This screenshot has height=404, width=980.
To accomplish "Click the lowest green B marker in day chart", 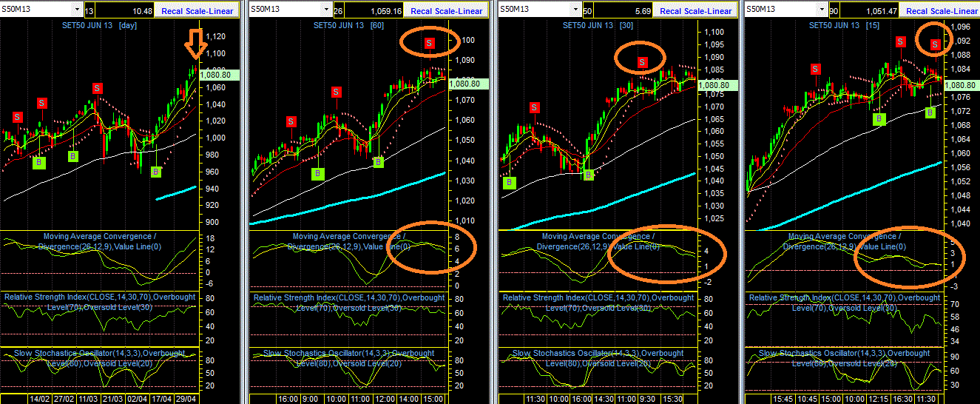I will pos(156,172).
